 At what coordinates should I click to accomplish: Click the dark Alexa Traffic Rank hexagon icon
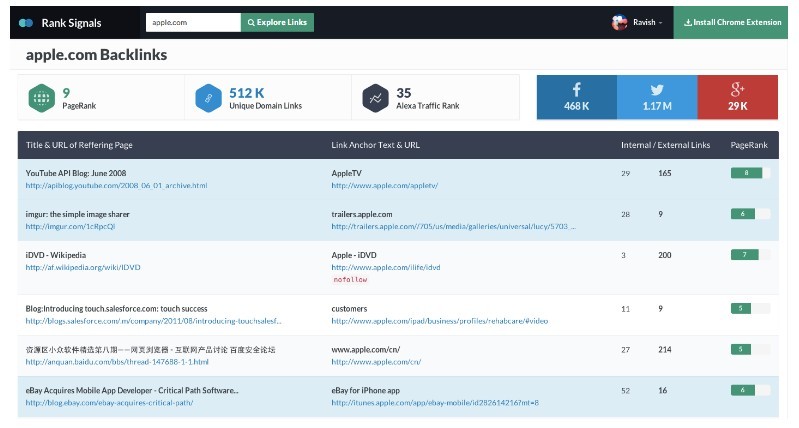pos(376,98)
